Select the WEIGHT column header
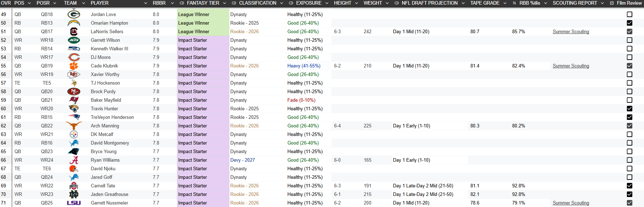The width and height of the screenshot is (644, 207). pos(372,3)
